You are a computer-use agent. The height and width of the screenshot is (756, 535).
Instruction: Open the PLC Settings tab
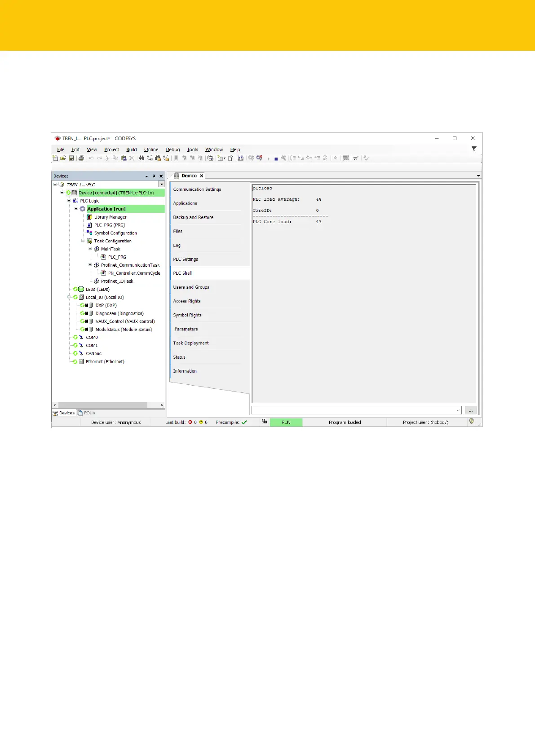[209, 259]
